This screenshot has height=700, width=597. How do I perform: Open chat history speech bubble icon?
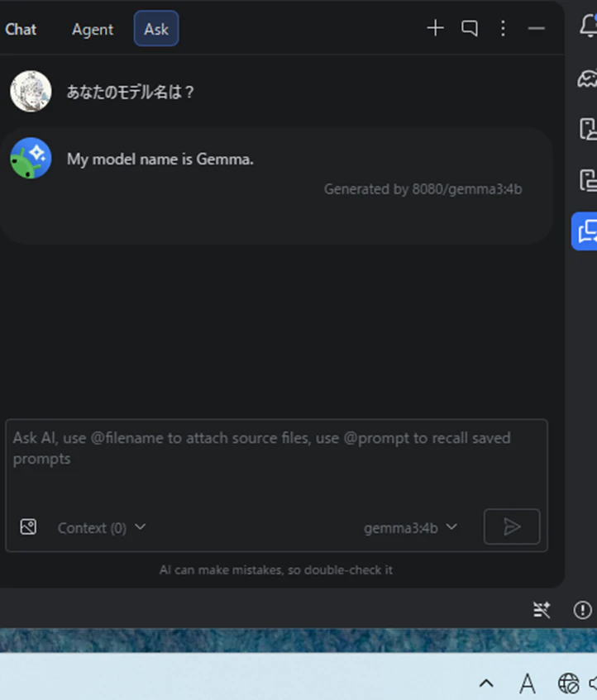tap(470, 28)
